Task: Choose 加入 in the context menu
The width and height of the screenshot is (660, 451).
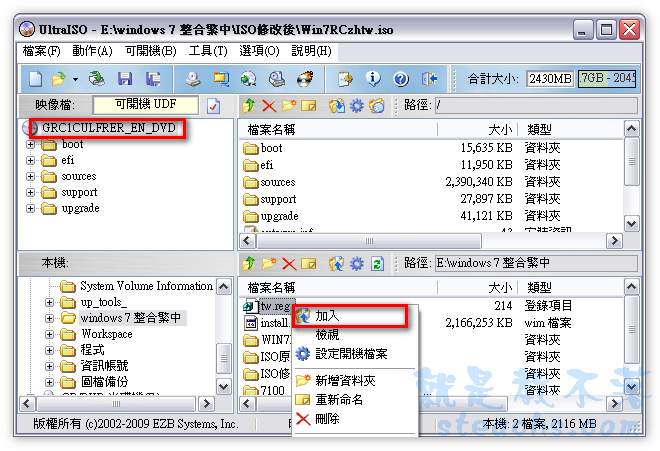Action: [351, 316]
